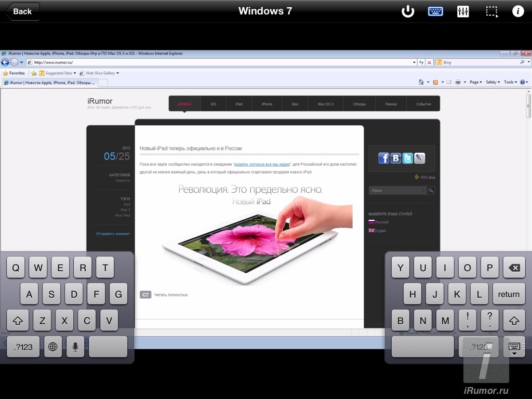Open the Favorites star button
The height and width of the screenshot is (399, 532).
click(x=14, y=73)
